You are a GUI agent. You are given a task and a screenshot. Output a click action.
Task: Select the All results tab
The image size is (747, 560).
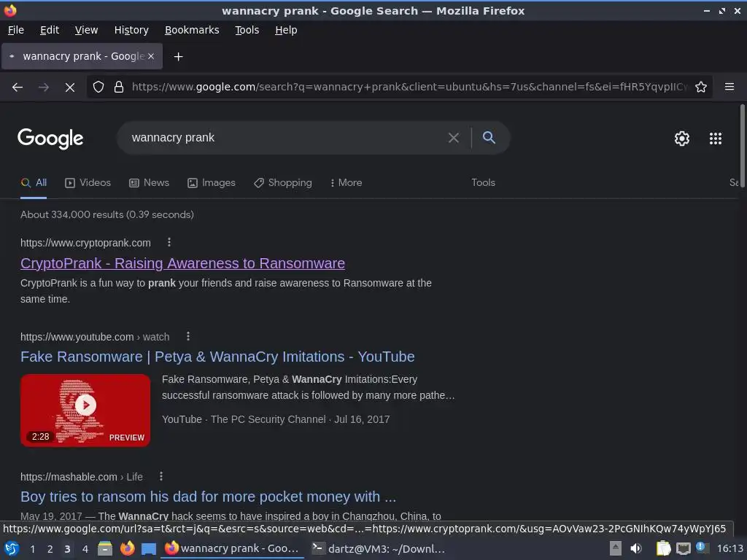(x=34, y=183)
